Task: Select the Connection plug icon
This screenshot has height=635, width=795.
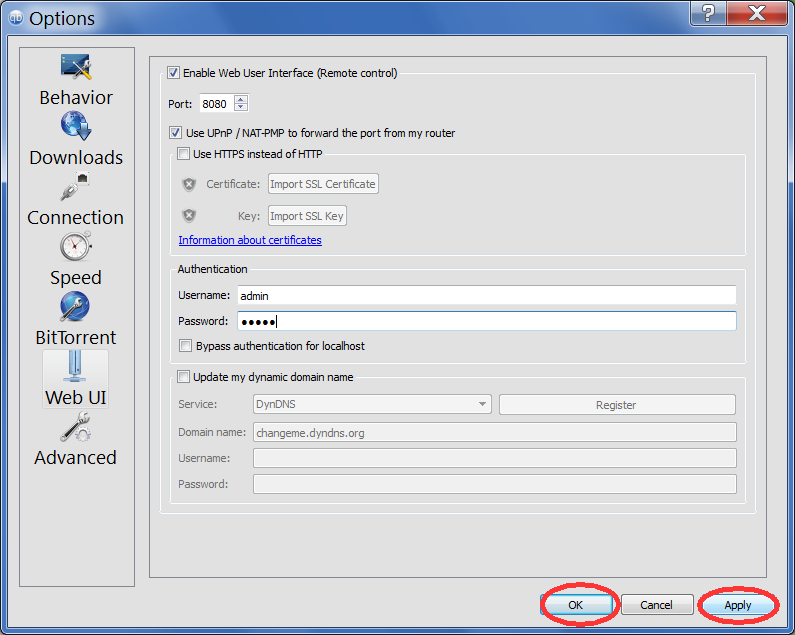Action: (x=76, y=186)
